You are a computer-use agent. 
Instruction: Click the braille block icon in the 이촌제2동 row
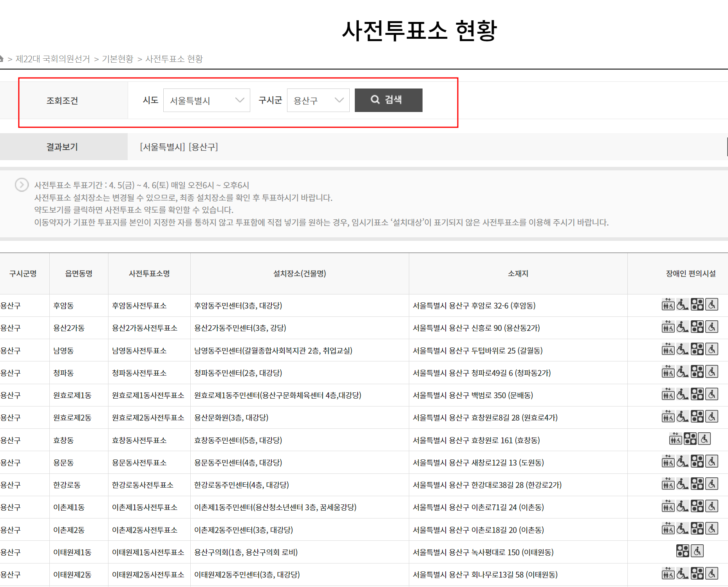(698, 529)
